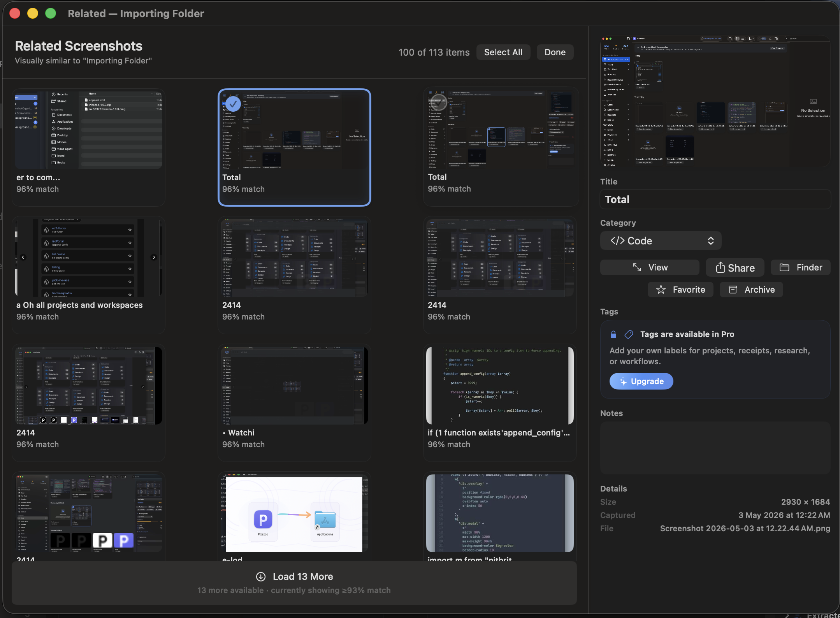Click inside the empty Notes text area
The height and width of the screenshot is (618, 840).
(x=715, y=448)
